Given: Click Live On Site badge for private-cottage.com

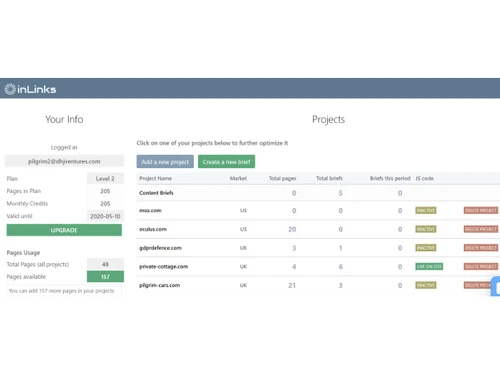Looking at the screenshot, I should [429, 266].
